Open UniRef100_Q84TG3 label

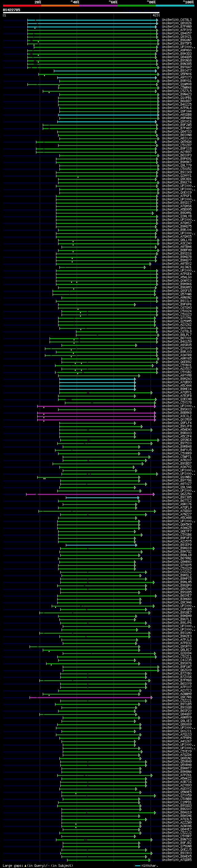pos(177,132)
